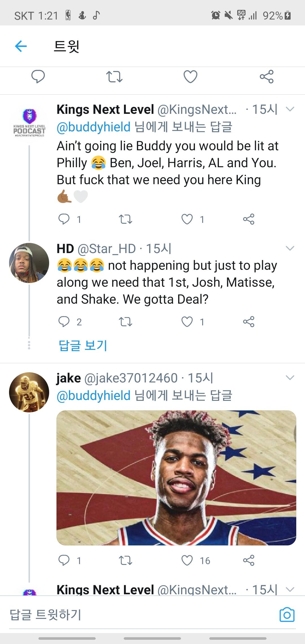Screen dimensions: 305x644
Task: Tap '답글 보기' to show replies
Action: (83, 345)
